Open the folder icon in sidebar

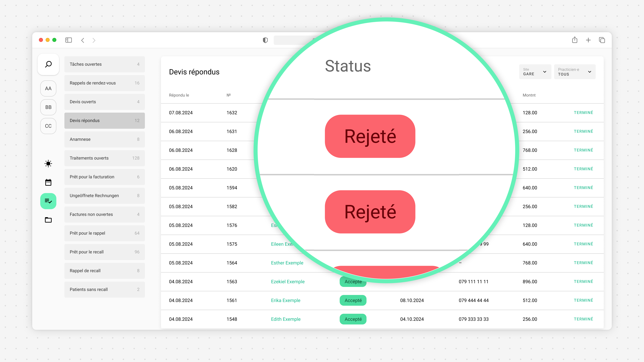click(x=48, y=220)
